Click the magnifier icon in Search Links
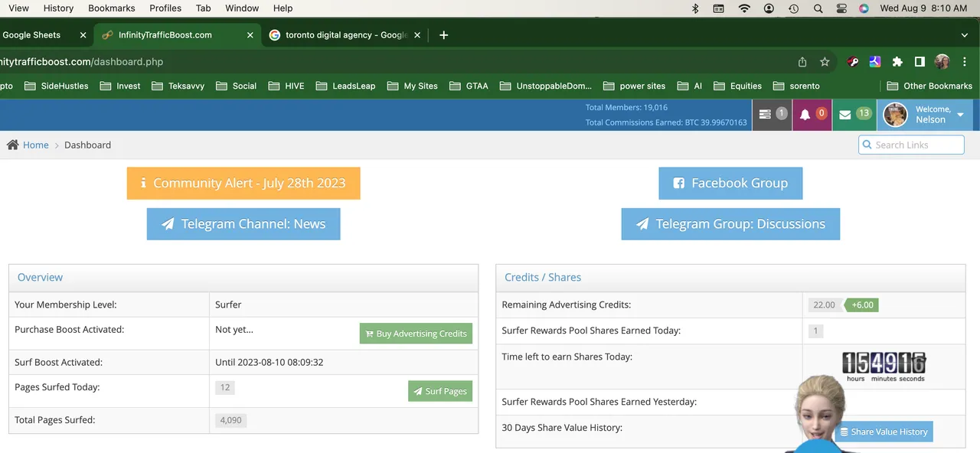 [867, 145]
